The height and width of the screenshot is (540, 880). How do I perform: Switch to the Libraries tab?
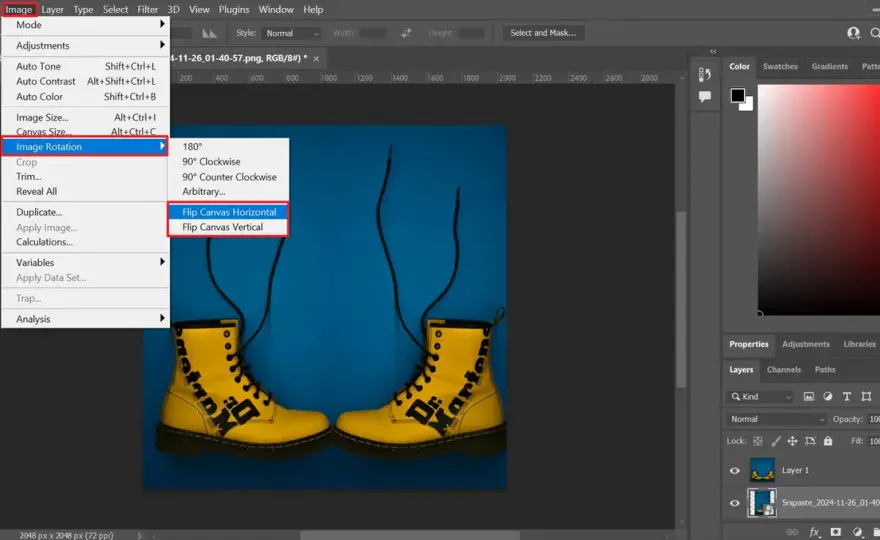click(859, 344)
